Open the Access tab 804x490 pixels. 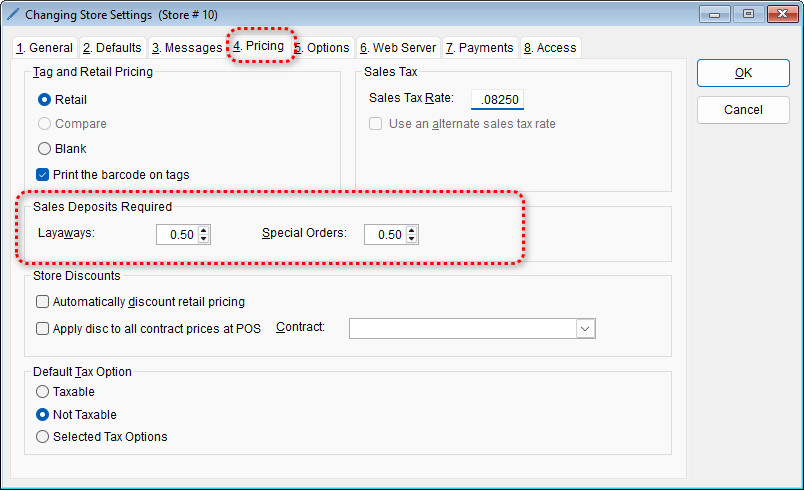click(x=549, y=48)
